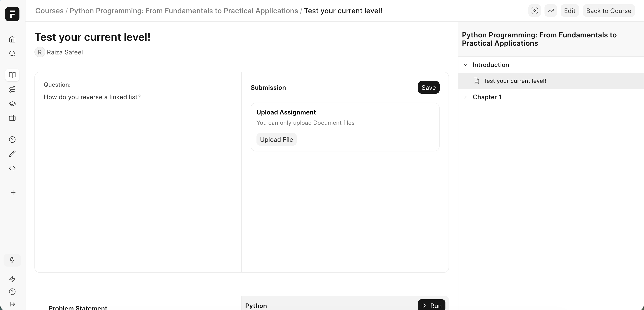This screenshot has width=644, height=310.
Task: Click the Edit button
Action: pyautogui.click(x=570, y=11)
